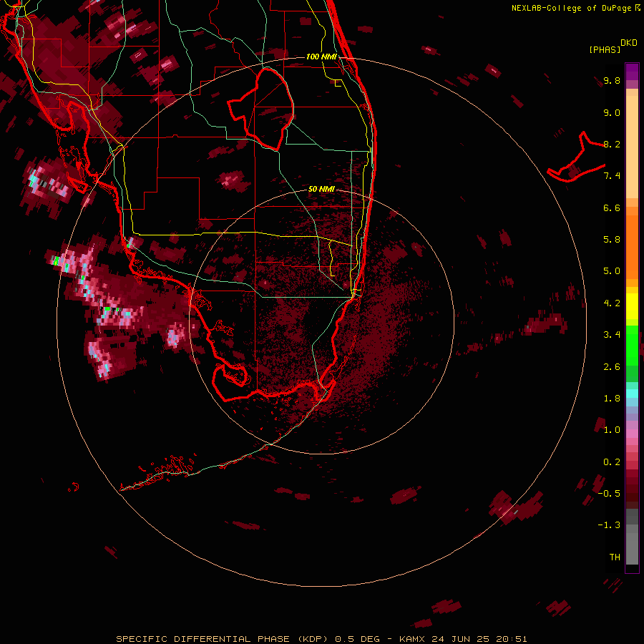
Task: Click the -1.3 value on color scale
Action: tap(609, 525)
